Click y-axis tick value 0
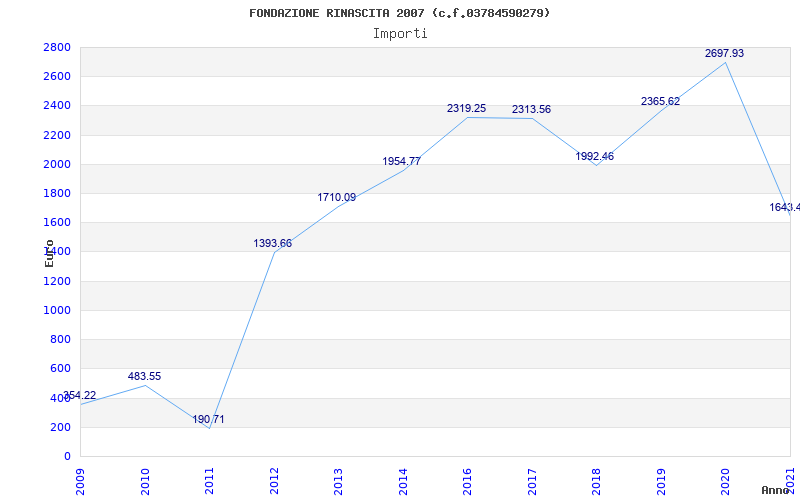Screen dimensions: 800x500 (x=67, y=456)
